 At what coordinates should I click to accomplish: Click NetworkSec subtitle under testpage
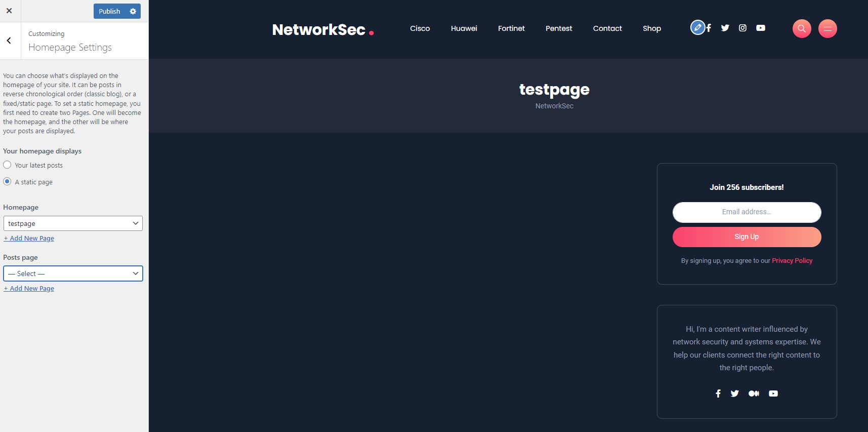[554, 106]
